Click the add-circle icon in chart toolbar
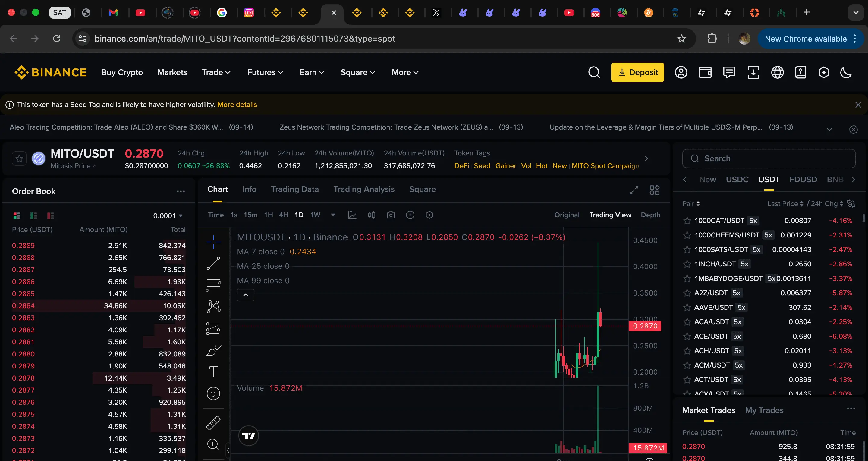Screen dimensions: 868x461 (410, 215)
